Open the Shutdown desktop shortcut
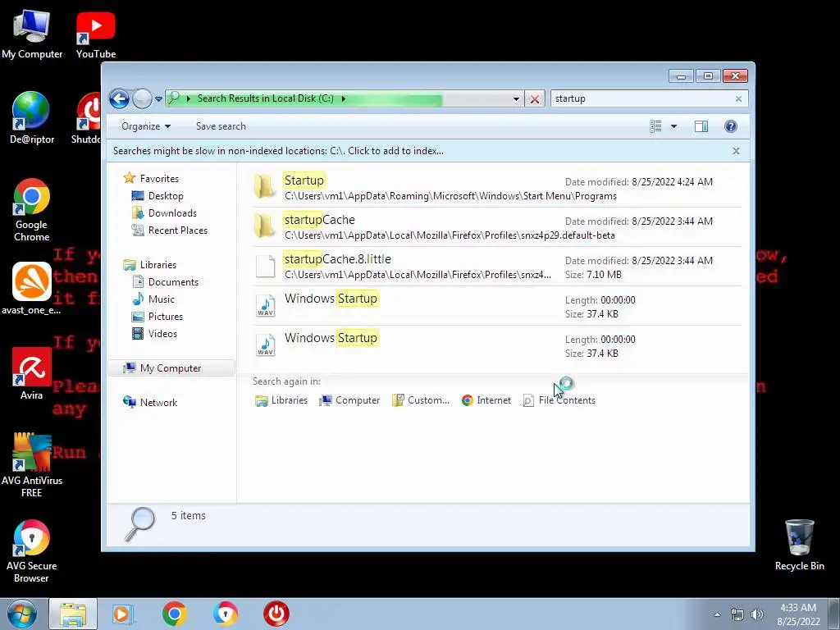The height and width of the screenshot is (630, 840). click(x=86, y=118)
